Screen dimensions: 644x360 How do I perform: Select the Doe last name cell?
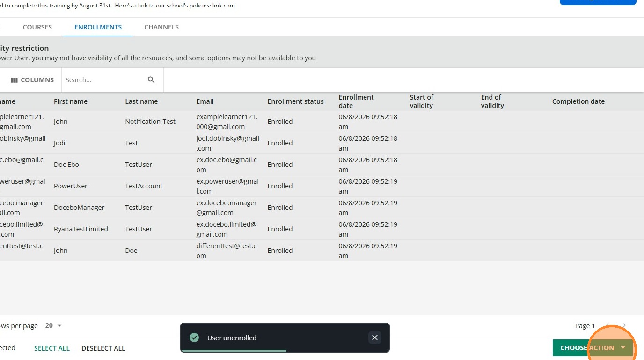point(132,251)
